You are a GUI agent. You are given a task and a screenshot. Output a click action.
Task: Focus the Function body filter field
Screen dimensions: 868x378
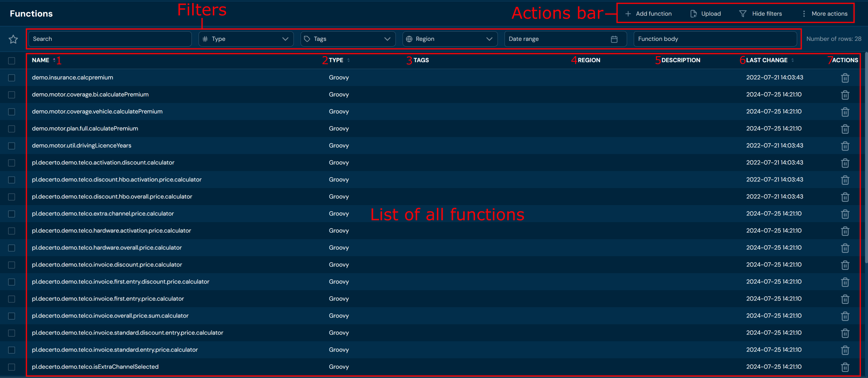715,39
